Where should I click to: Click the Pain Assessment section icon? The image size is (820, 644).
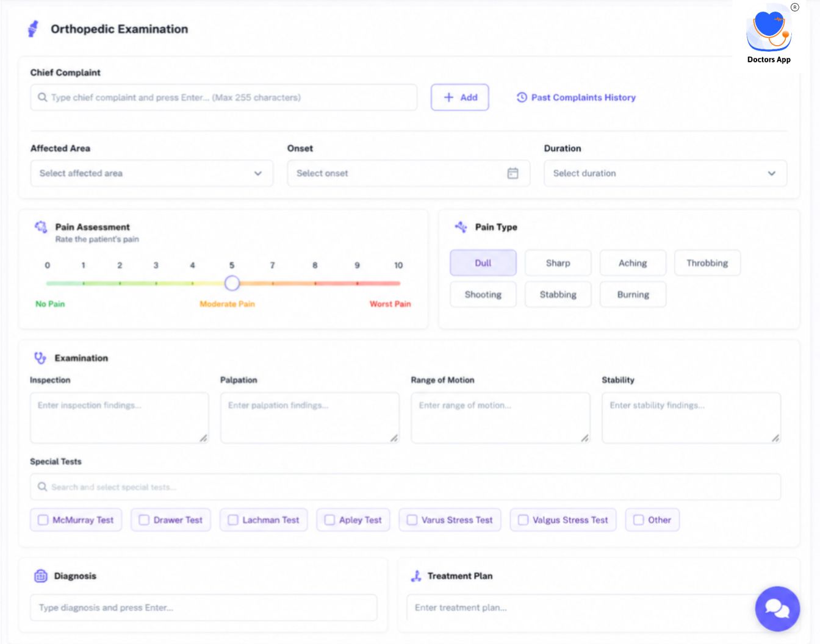41,227
